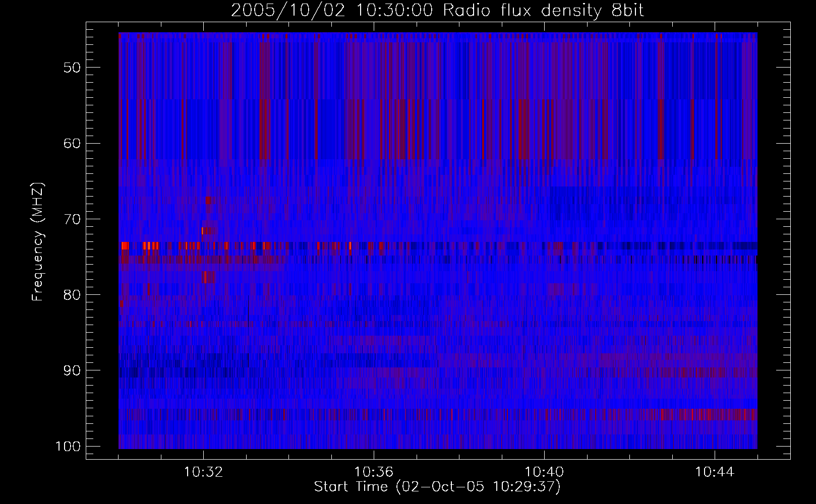The height and width of the screenshot is (504, 816).
Task: Click the 10:40 time tick label
Action: point(544,472)
